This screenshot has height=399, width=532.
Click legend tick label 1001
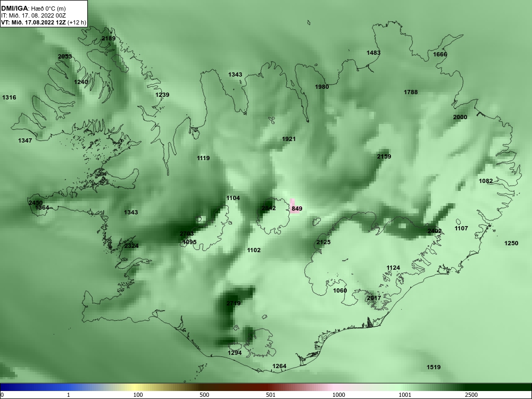pyautogui.click(x=405, y=395)
